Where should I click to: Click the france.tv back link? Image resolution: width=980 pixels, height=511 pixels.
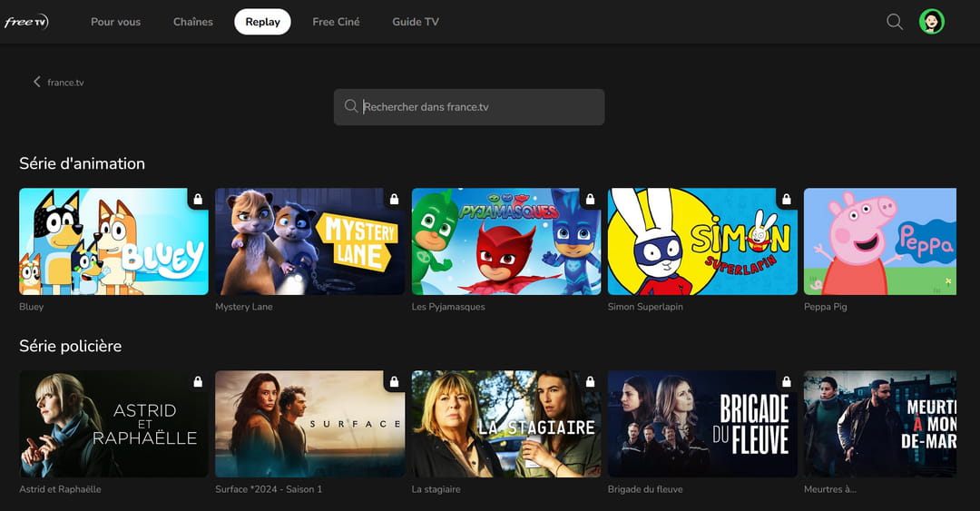[x=65, y=83]
